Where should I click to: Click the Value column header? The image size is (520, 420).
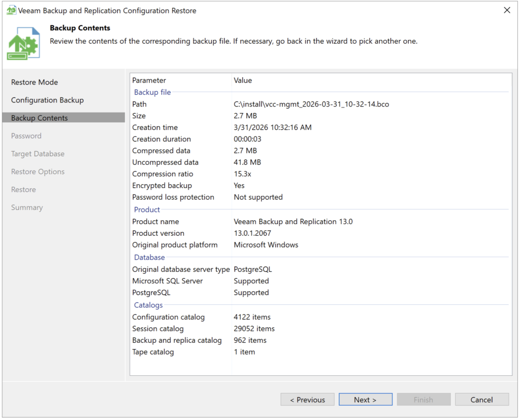point(243,80)
